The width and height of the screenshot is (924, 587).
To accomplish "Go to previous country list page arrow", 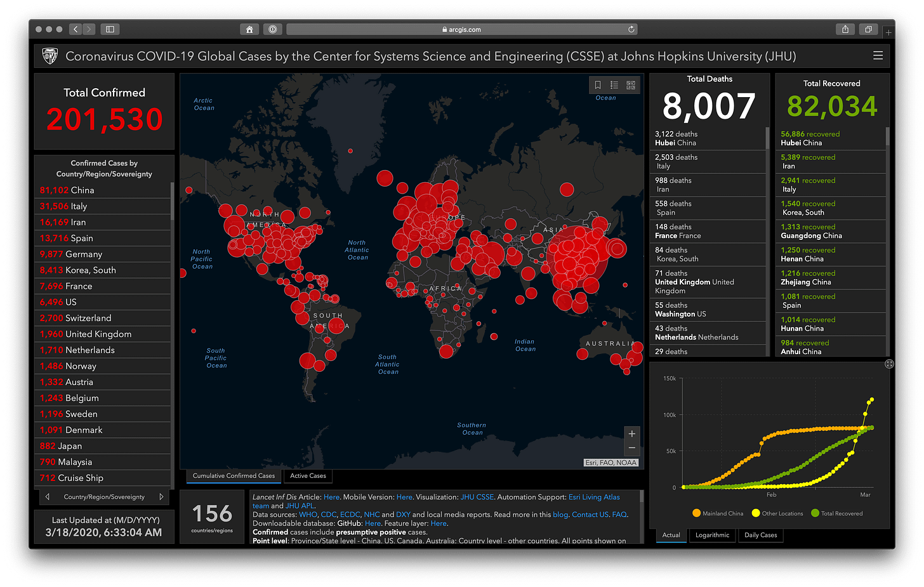I will [48, 497].
